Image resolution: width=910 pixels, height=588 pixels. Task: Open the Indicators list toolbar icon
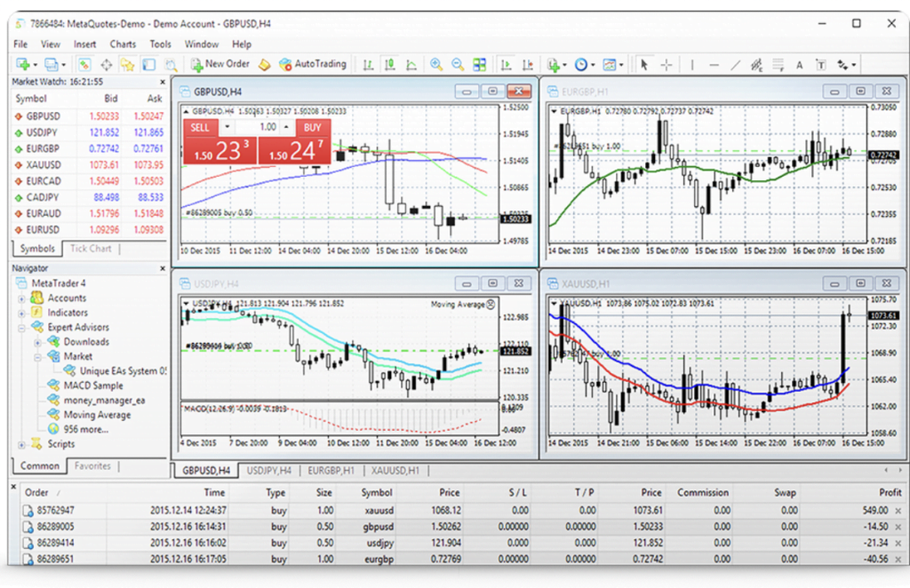[553, 65]
